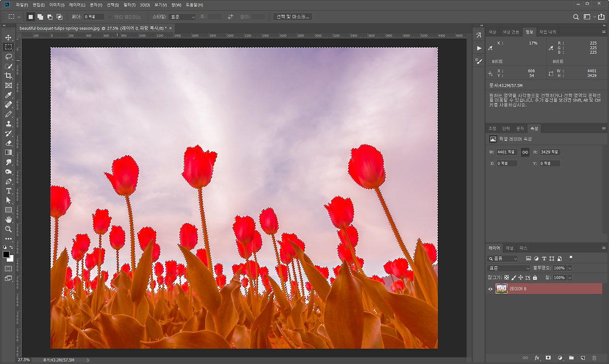The height and width of the screenshot is (364, 609).
Task: Select the Horizontal Type tool
Action: 9,191
